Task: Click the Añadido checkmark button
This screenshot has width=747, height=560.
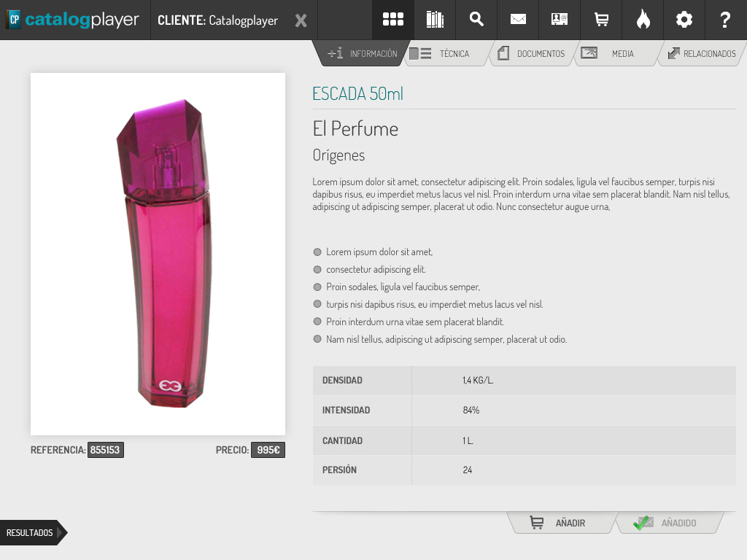Action: pyautogui.click(x=668, y=523)
